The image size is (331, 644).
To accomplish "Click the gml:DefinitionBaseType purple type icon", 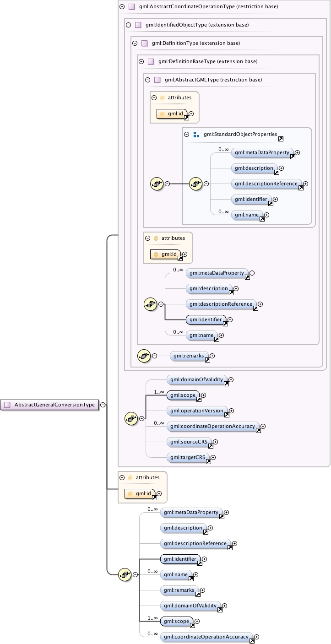I will 151,61.
